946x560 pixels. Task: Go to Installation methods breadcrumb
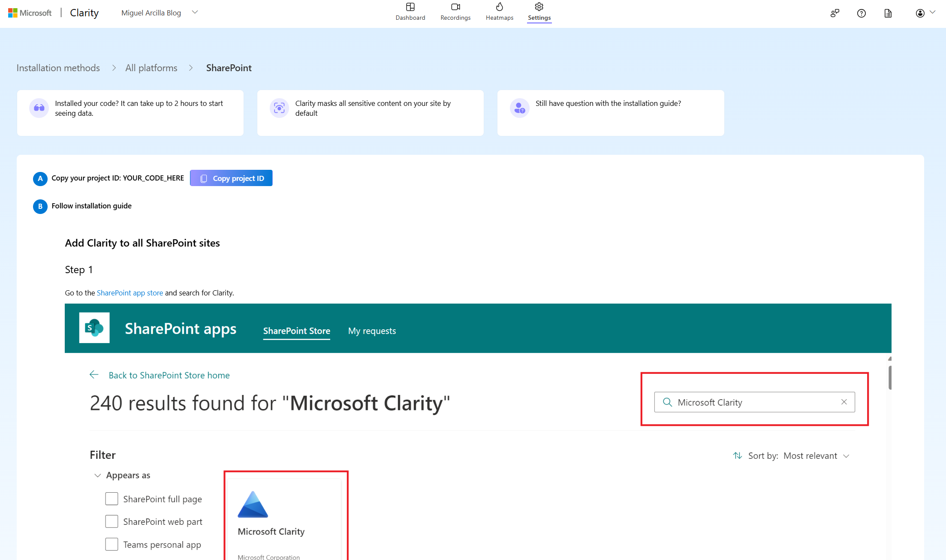58,68
